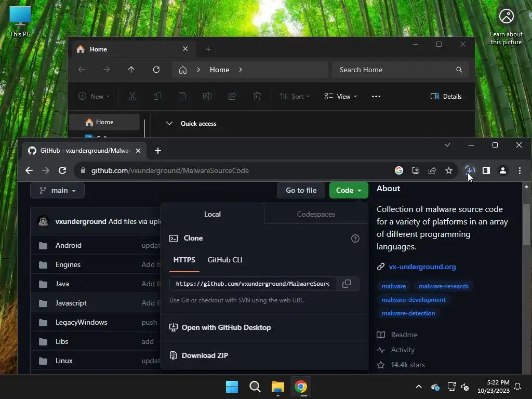Viewport: 532px width, 399px height.
Task: Click the HTTPS clone URL field
Action: pos(253,284)
